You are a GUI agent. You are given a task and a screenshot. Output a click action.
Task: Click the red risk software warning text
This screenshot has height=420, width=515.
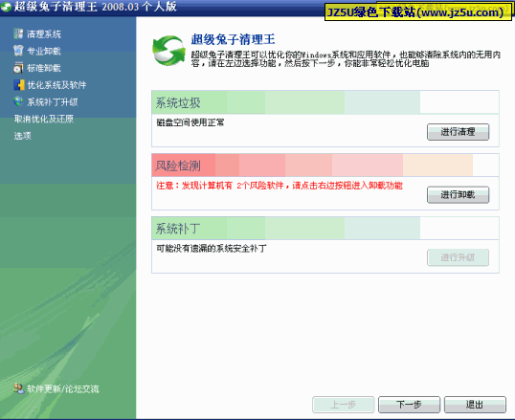tap(280, 186)
